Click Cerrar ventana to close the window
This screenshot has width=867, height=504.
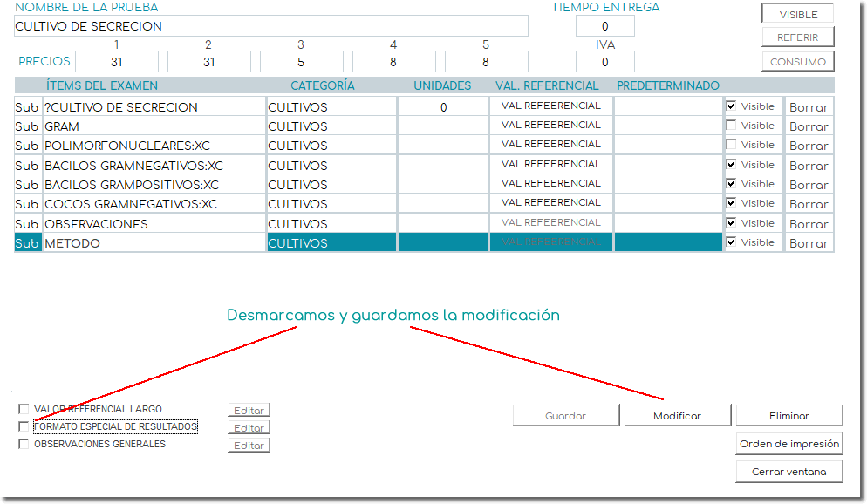tap(788, 472)
